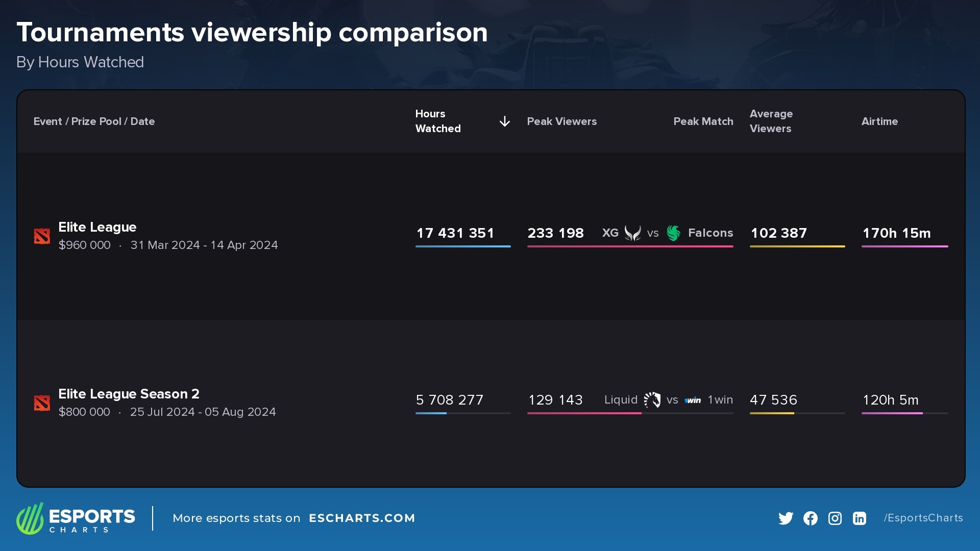Click the Dota 2 icon beside Elite League
Viewport: 980px width, 551px height.
pyautogui.click(x=42, y=236)
